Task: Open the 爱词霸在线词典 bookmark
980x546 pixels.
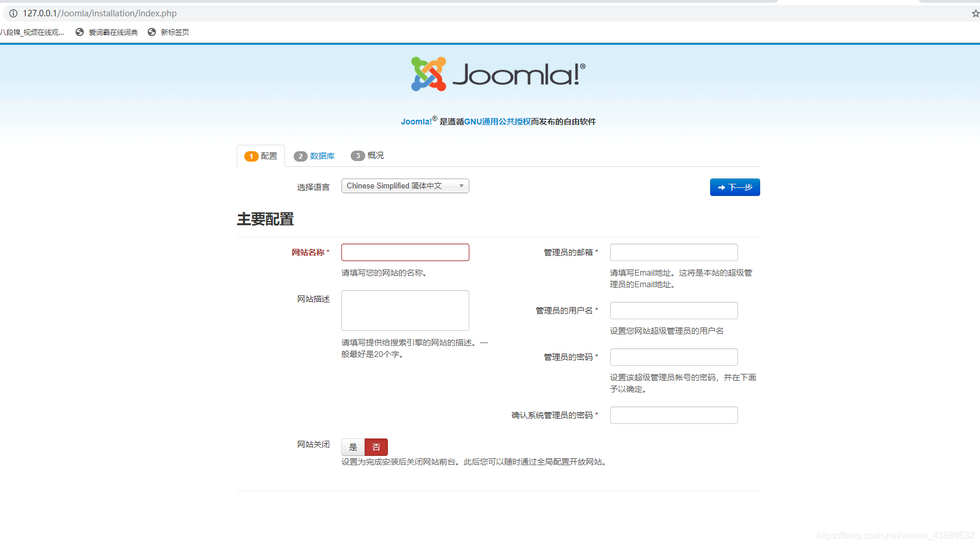Action: pyautogui.click(x=107, y=33)
